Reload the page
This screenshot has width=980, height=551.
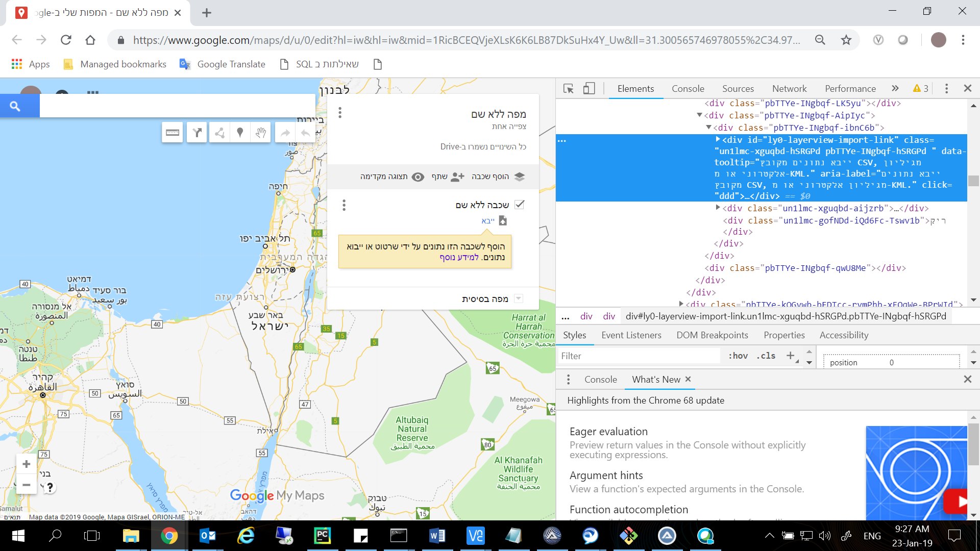(x=66, y=40)
